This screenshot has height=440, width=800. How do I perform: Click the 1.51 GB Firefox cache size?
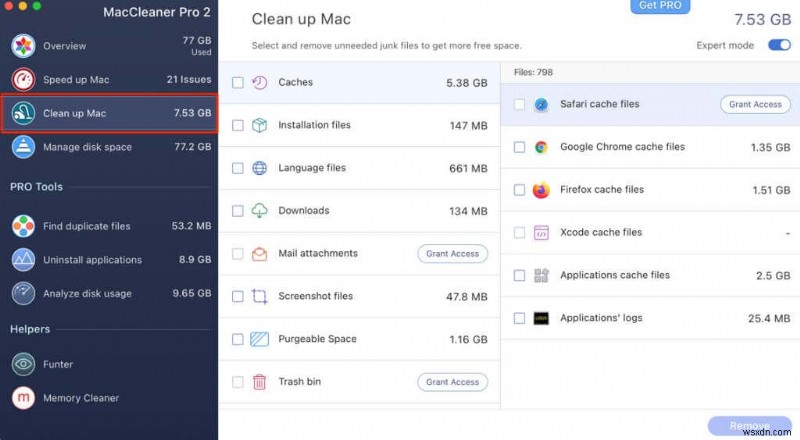click(771, 190)
